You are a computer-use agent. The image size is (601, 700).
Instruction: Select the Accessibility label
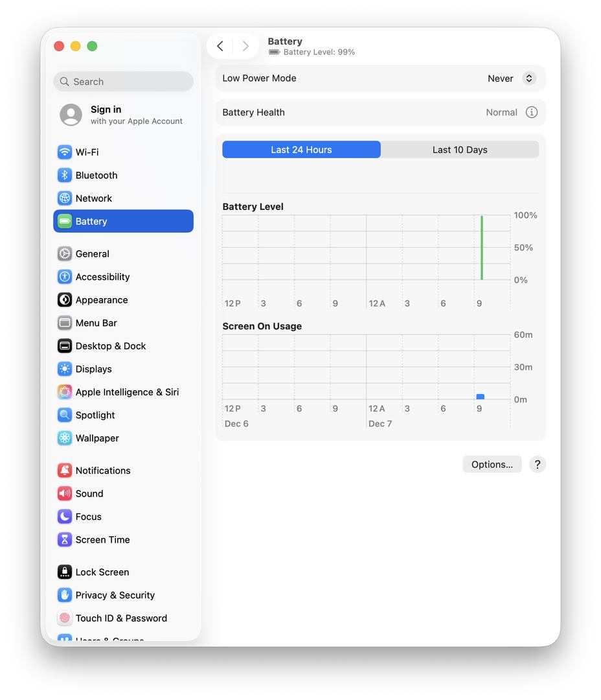[x=102, y=277]
